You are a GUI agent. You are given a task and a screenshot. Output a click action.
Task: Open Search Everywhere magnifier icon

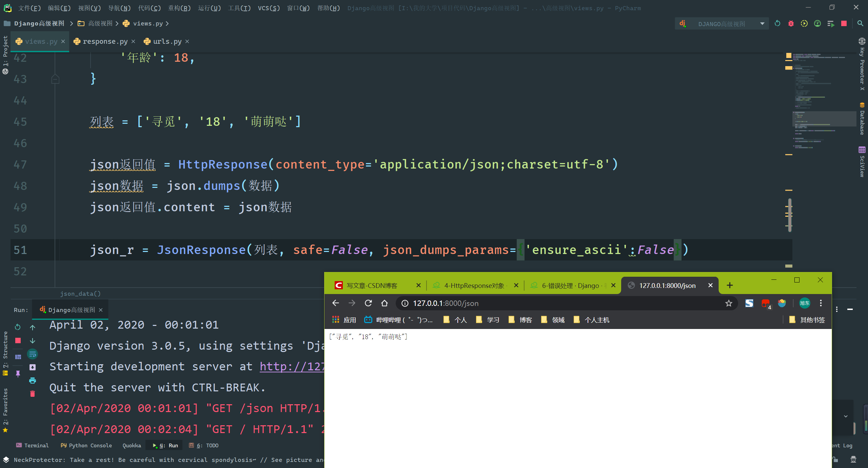click(x=860, y=23)
